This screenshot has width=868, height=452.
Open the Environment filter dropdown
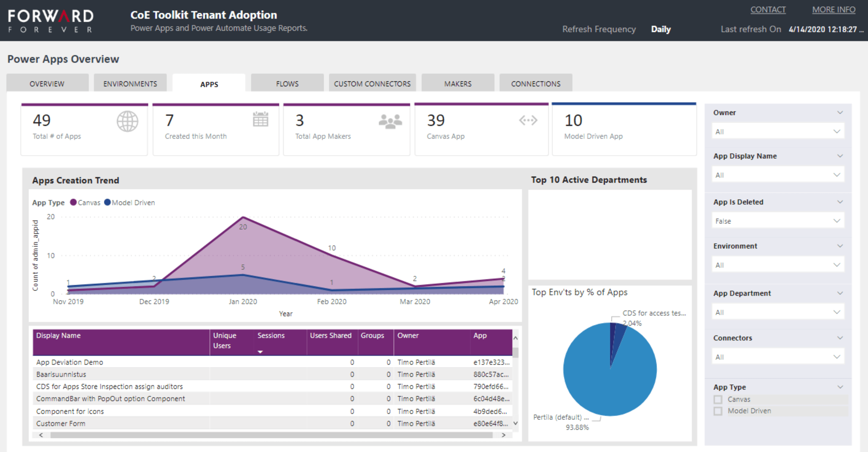pos(778,265)
